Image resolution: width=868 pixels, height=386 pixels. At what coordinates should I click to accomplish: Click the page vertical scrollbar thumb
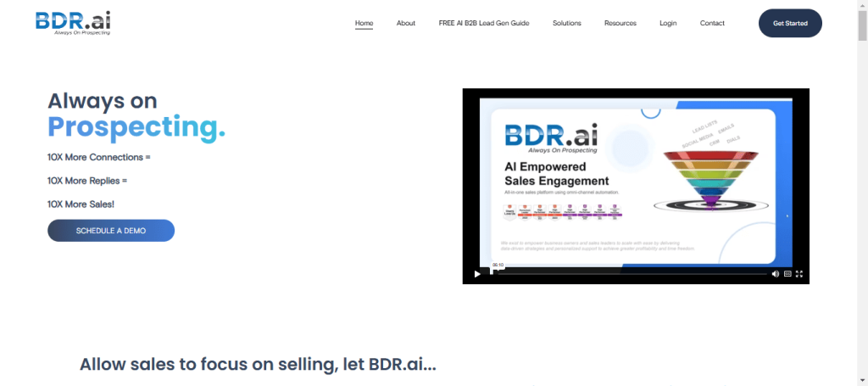[x=862, y=25]
